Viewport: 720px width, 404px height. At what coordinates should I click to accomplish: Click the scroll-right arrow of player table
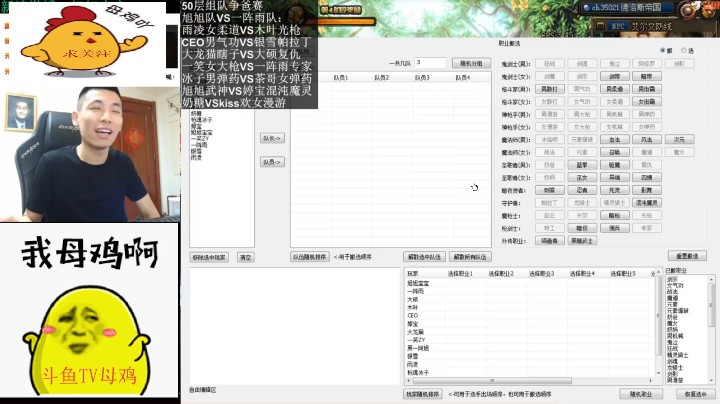[651, 381]
